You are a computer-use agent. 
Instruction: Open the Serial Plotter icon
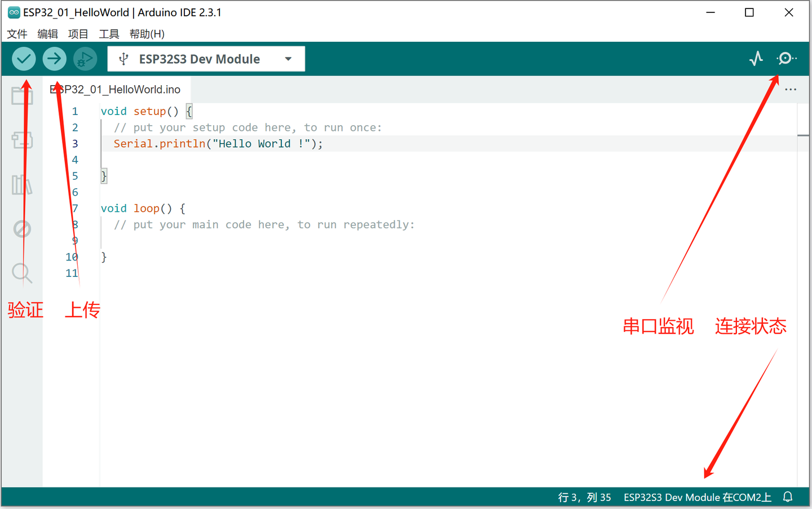click(x=756, y=58)
